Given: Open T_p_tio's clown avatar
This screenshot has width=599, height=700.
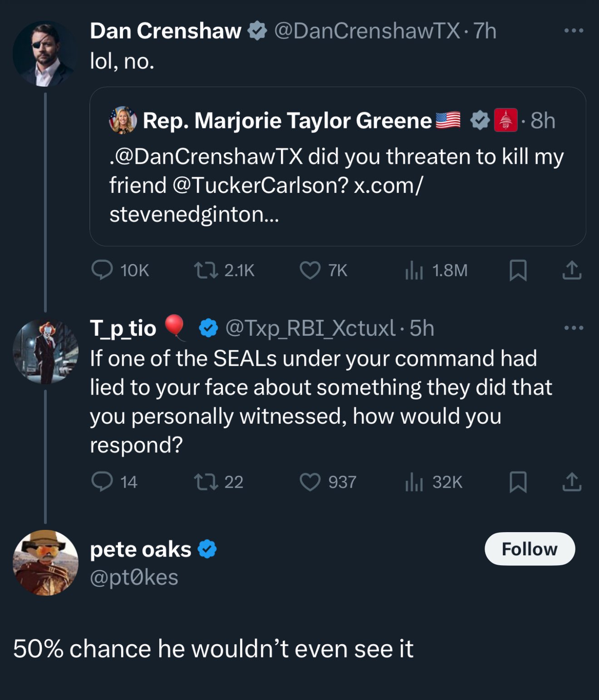Looking at the screenshot, I should pos(45,352).
